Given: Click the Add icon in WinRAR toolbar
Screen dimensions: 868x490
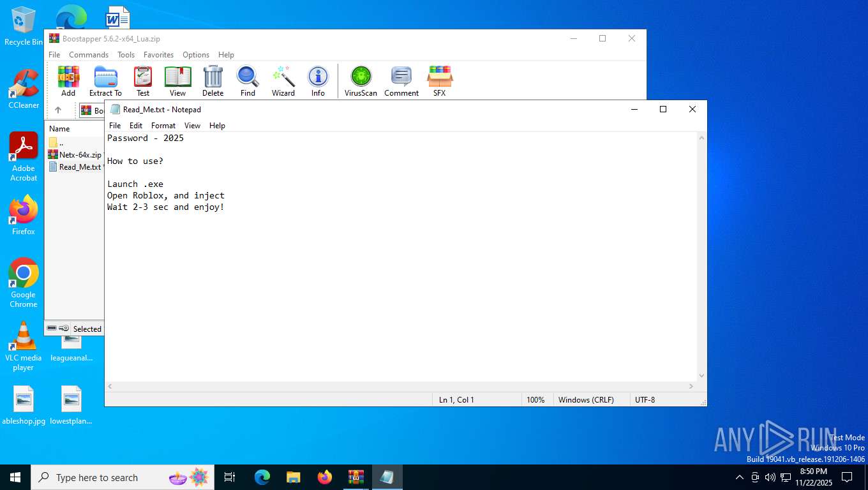Looking at the screenshot, I should [x=68, y=81].
